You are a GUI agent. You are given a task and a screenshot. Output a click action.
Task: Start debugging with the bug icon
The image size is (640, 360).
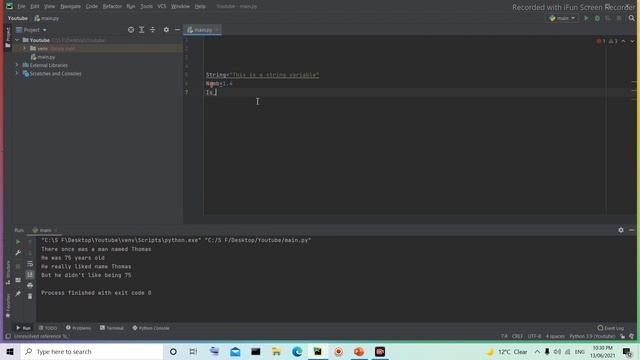[x=597, y=18]
